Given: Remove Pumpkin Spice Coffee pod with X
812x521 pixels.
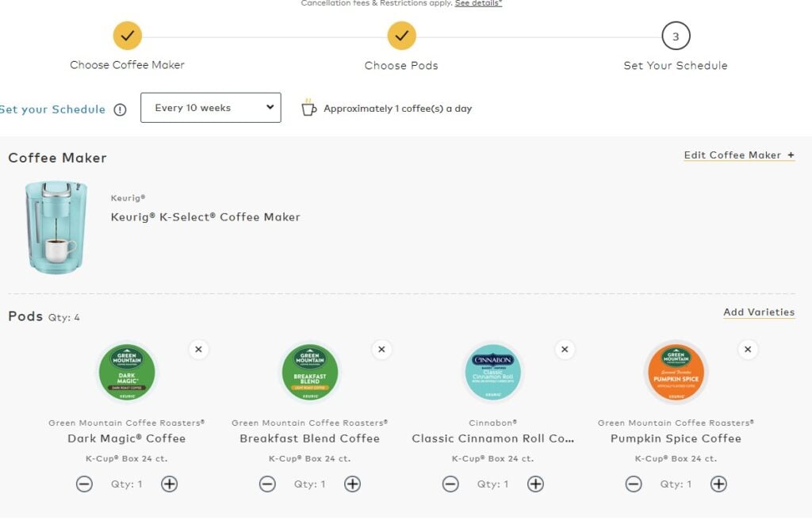Looking at the screenshot, I should [x=747, y=349].
